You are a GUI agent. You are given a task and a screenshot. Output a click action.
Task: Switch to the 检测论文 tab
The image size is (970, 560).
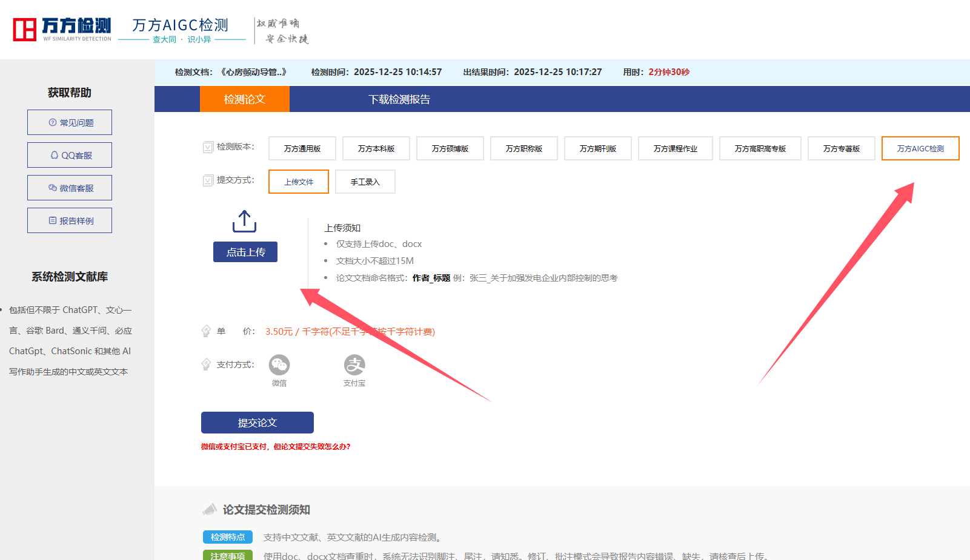tap(244, 99)
